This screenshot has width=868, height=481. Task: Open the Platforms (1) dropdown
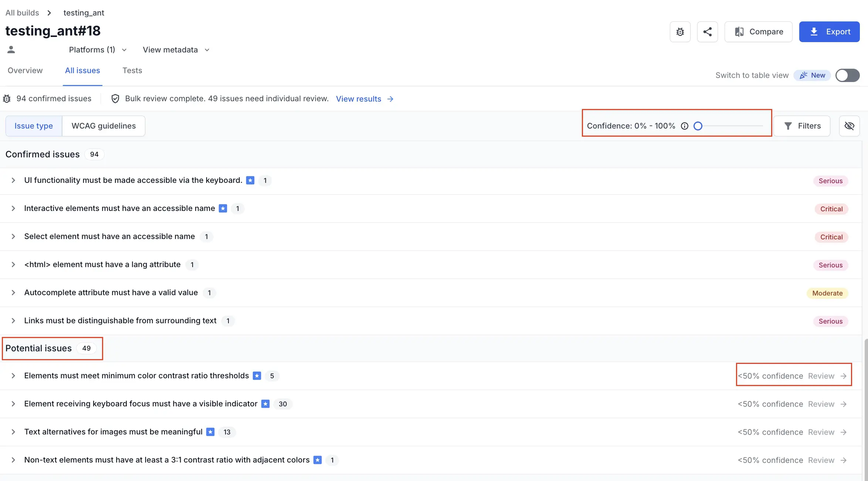click(98, 50)
